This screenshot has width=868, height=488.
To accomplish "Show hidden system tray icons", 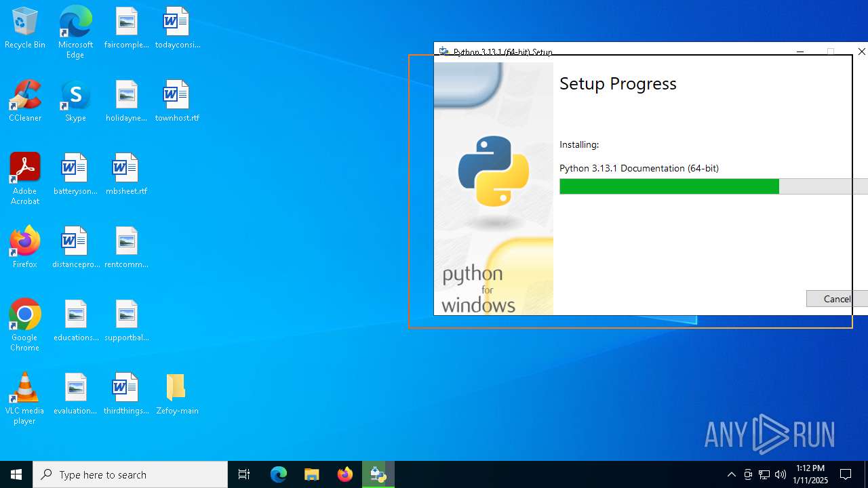I will pyautogui.click(x=731, y=474).
